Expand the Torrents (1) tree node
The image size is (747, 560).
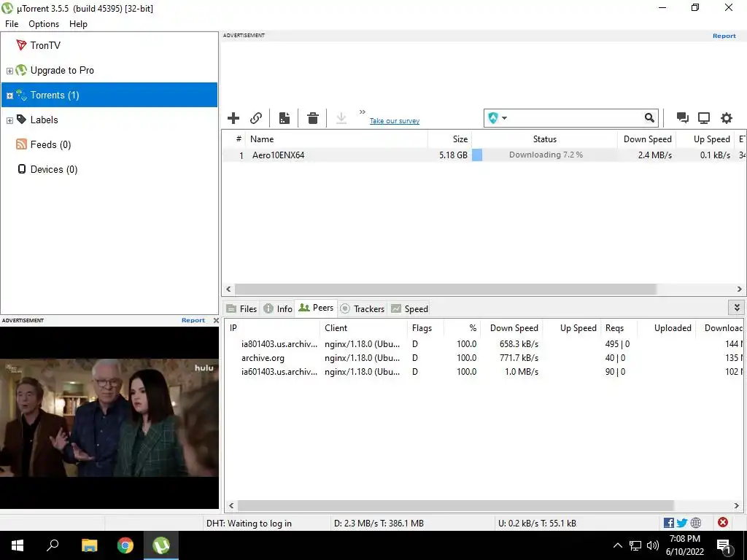tap(9, 96)
